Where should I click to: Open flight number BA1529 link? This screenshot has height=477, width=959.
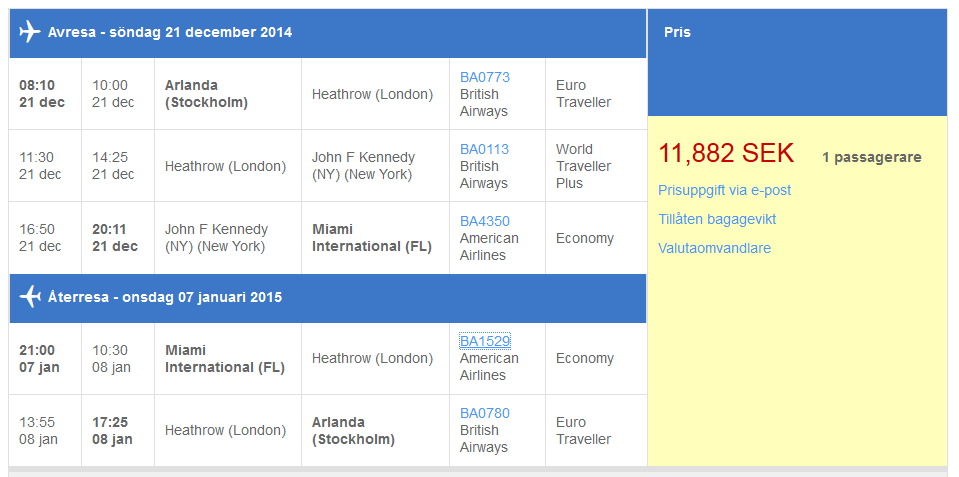click(484, 341)
